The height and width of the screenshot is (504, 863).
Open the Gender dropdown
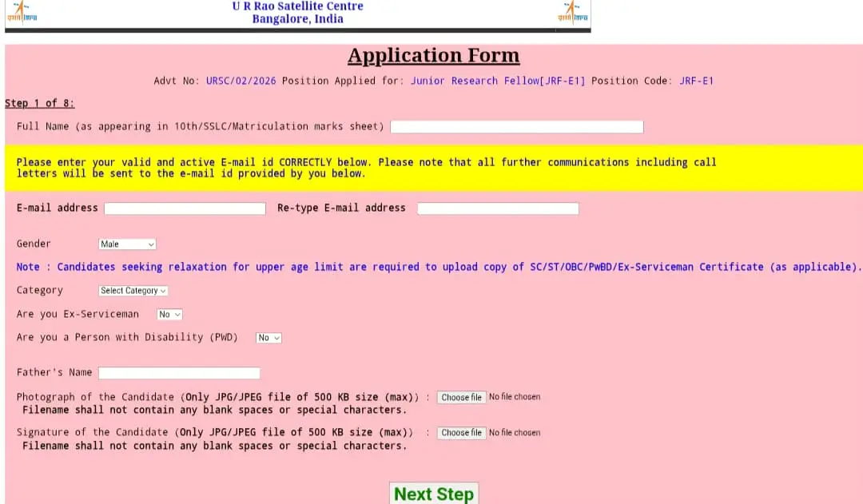pyautogui.click(x=127, y=244)
